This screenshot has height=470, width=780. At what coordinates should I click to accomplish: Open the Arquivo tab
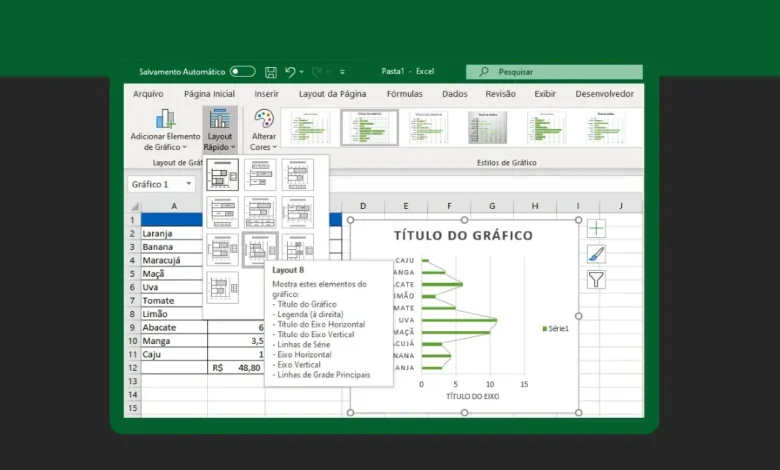point(148,94)
